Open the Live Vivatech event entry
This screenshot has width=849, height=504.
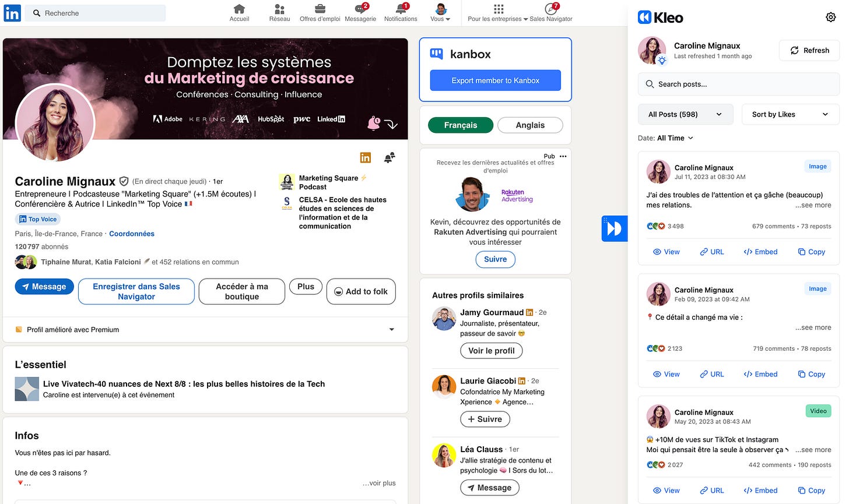click(184, 389)
